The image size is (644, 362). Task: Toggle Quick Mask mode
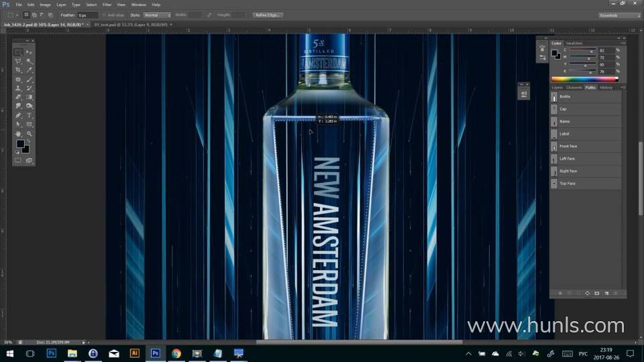[18, 160]
